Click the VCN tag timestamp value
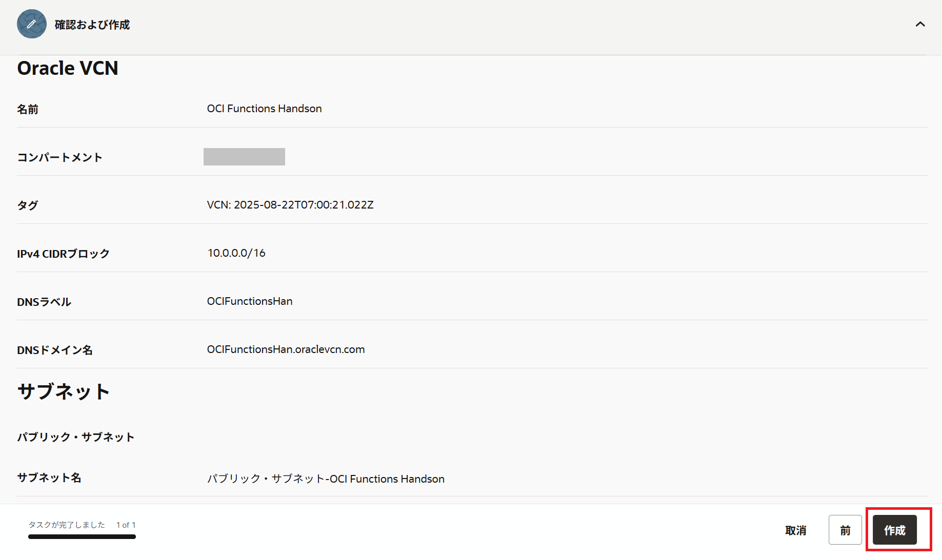This screenshot has height=560, width=942. (290, 205)
